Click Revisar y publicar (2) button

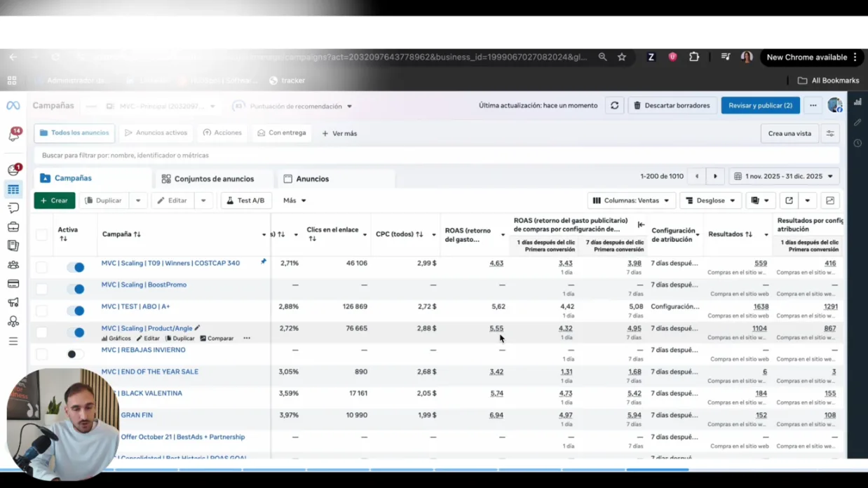(x=760, y=106)
